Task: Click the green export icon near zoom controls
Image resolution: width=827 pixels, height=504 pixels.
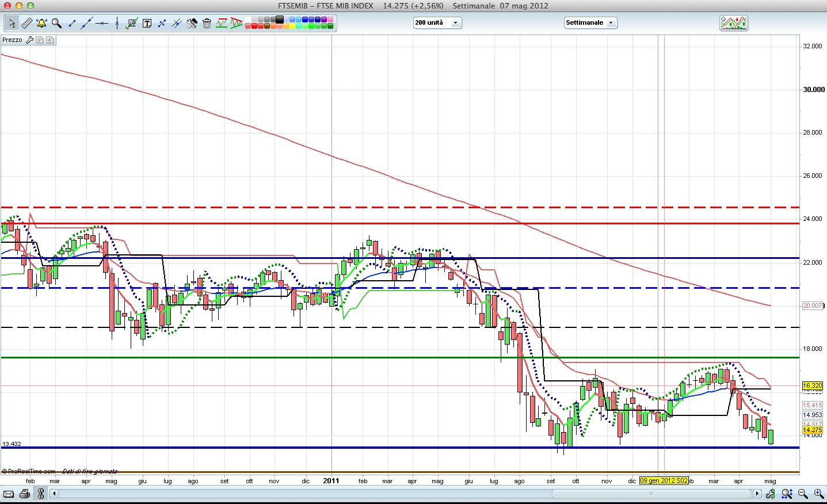Action: [x=771, y=494]
